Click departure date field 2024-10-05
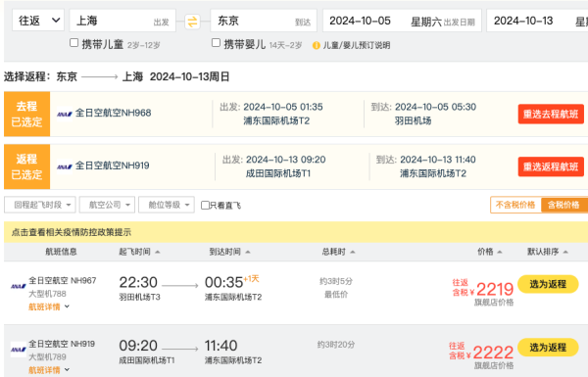This screenshot has height=377, width=588. [402, 21]
